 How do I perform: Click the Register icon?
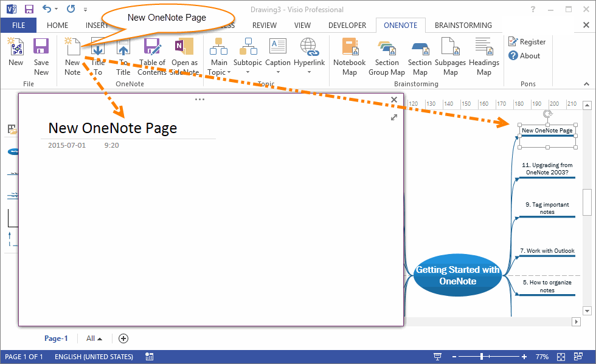[x=513, y=41]
